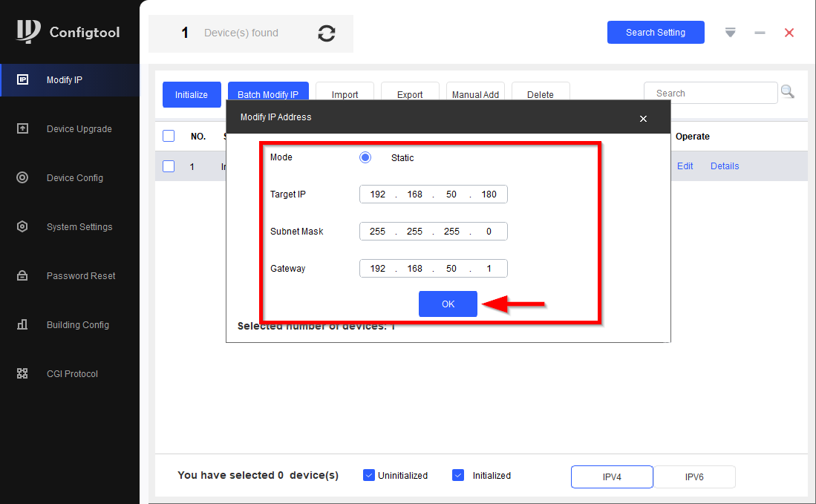Screen dimensions: 816x504
Task: Click the Details link for device 1
Action: (724, 166)
